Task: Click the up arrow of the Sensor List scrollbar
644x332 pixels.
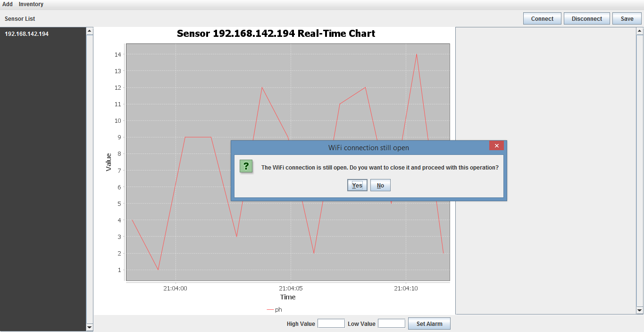Action: [89, 30]
